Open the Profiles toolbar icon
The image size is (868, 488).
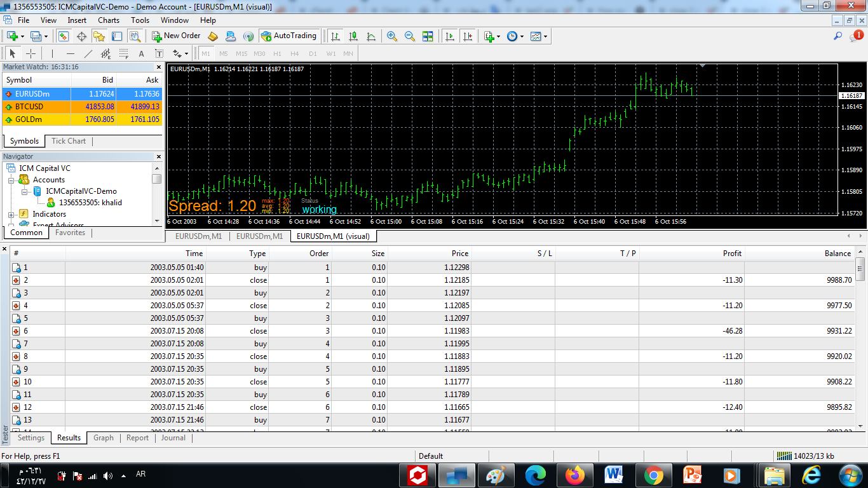36,36
